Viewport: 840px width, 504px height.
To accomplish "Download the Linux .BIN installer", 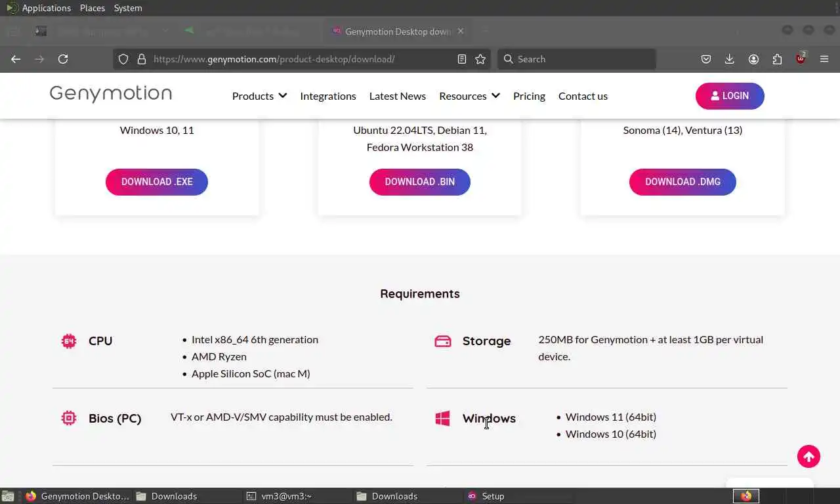I will (420, 182).
